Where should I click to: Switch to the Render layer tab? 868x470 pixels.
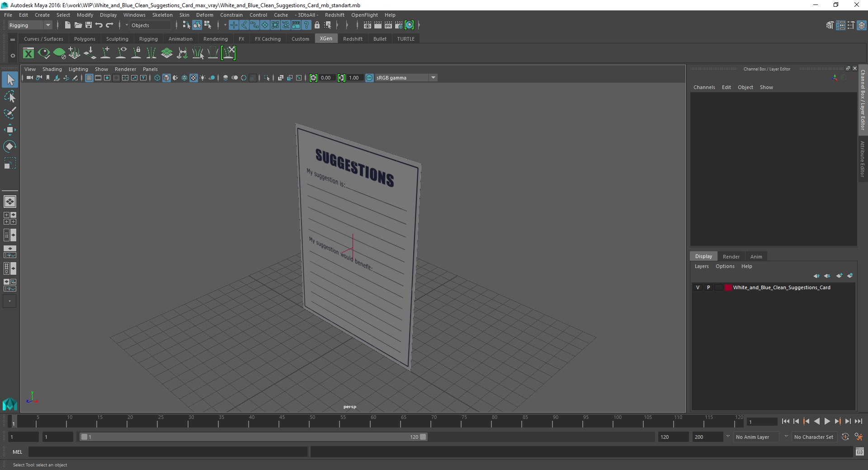pyautogui.click(x=731, y=256)
